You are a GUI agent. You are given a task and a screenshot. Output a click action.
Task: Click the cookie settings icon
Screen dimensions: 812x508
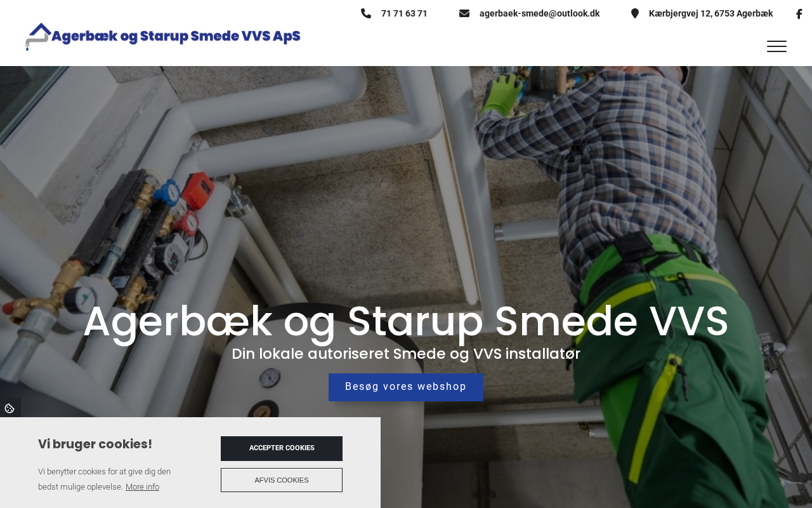10,408
